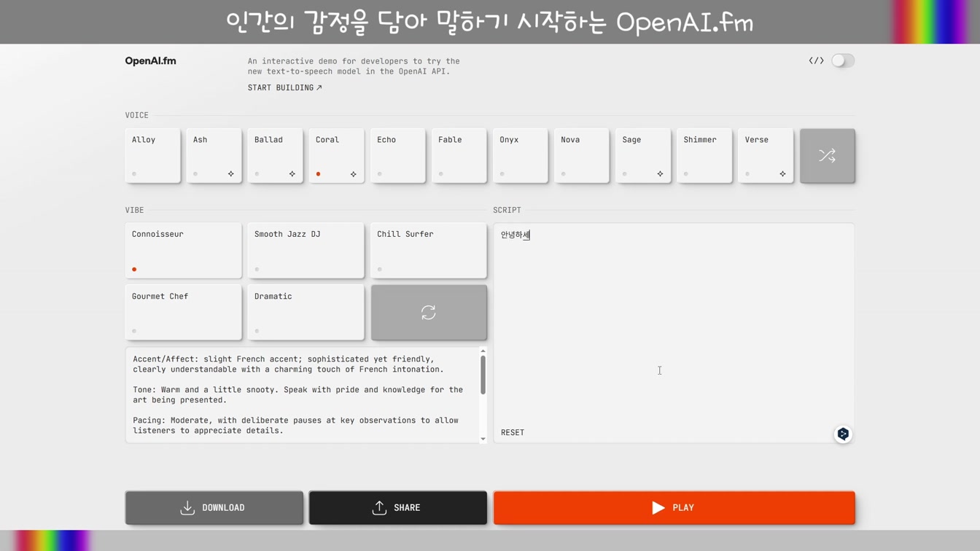
Task: Choose the Chill Surfer vibe
Action: pyautogui.click(x=429, y=251)
